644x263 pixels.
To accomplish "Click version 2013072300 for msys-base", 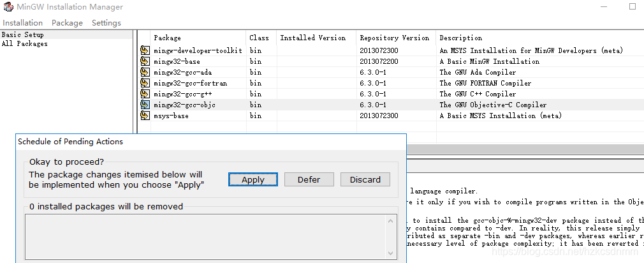I will [379, 116].
